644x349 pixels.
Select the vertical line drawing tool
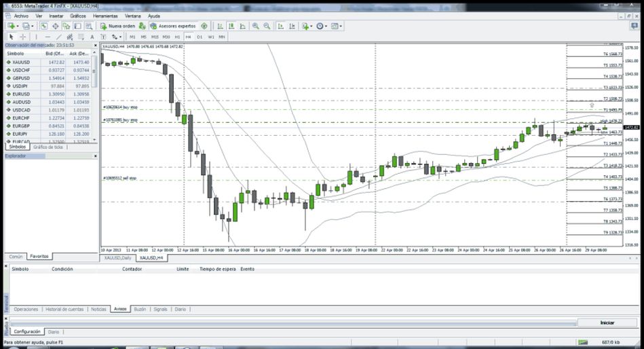pos(37,37)
